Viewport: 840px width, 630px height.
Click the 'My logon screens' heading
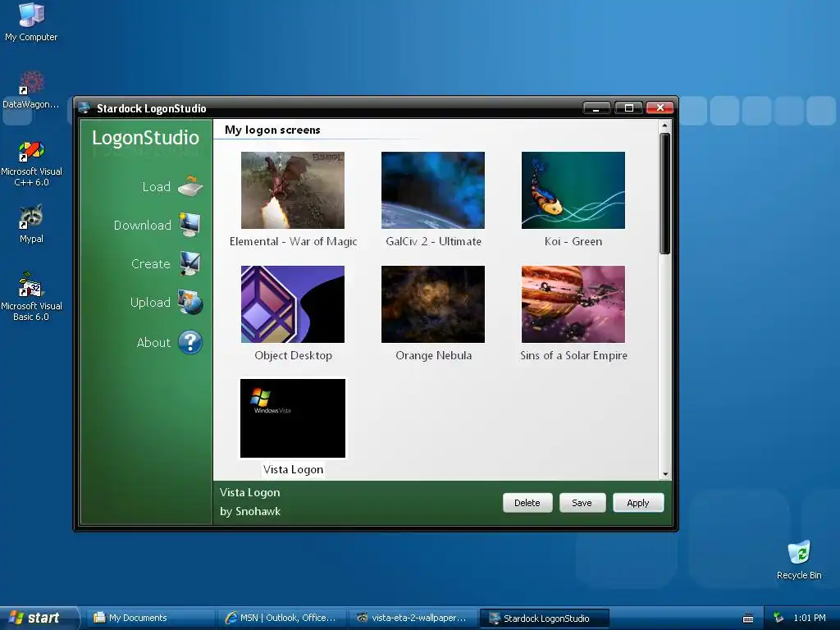(x=272, y=130)
